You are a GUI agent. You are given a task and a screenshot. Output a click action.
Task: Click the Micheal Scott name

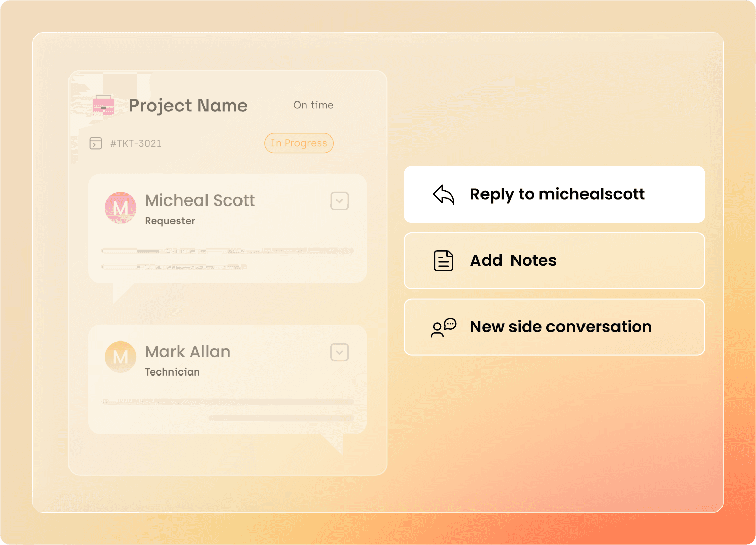tap(200, 200)
